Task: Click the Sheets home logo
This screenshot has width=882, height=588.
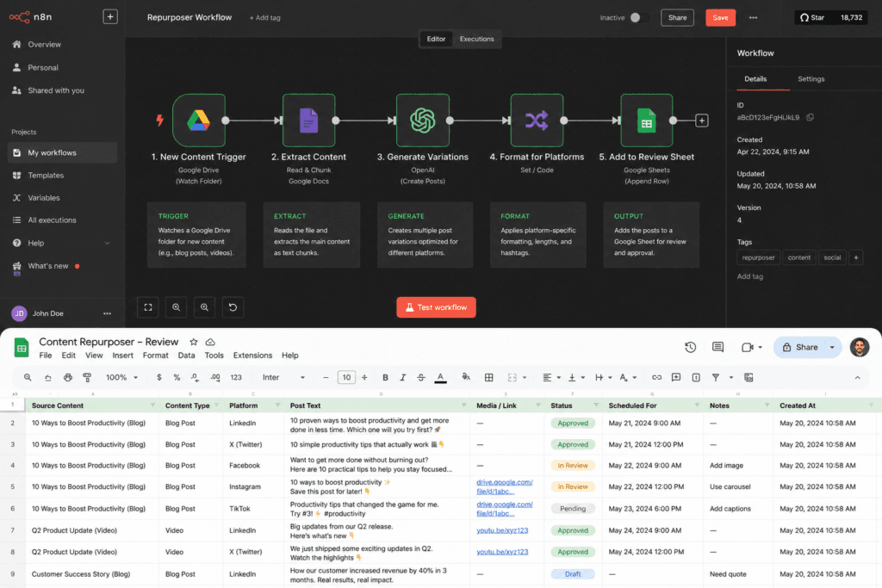Action: 22,348
